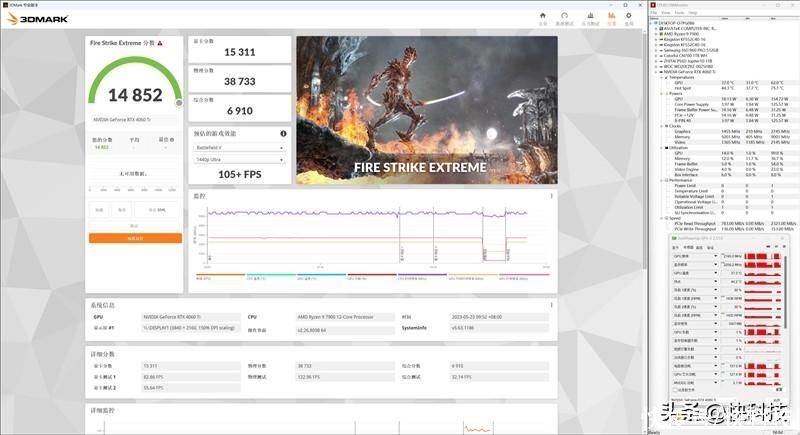The image size is (800, 435).
Task: Open the three-dot menu of the monitoring chart
Action: 551,196
